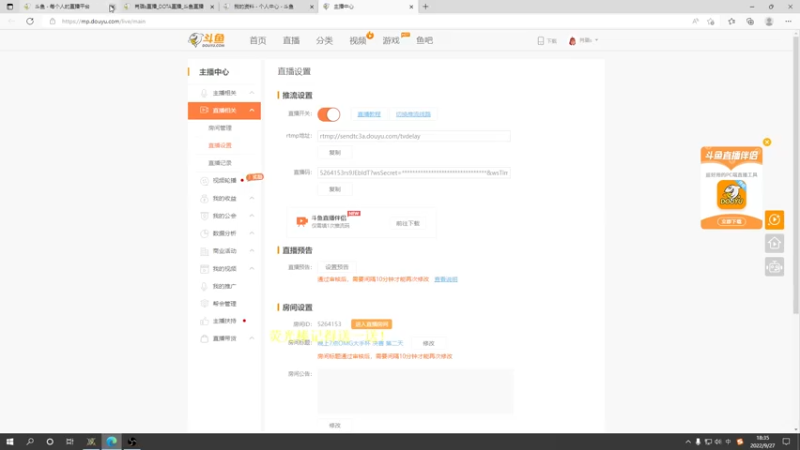
Task: Open the browser collections icon
Action: [750, 21]
